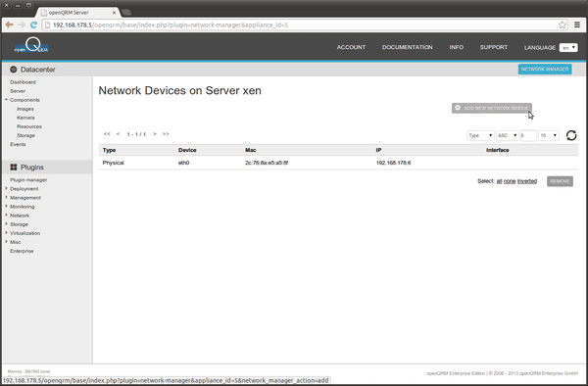
Task: Refresh the network devices table
Action: pyautogui.click(x=571, y=135)
